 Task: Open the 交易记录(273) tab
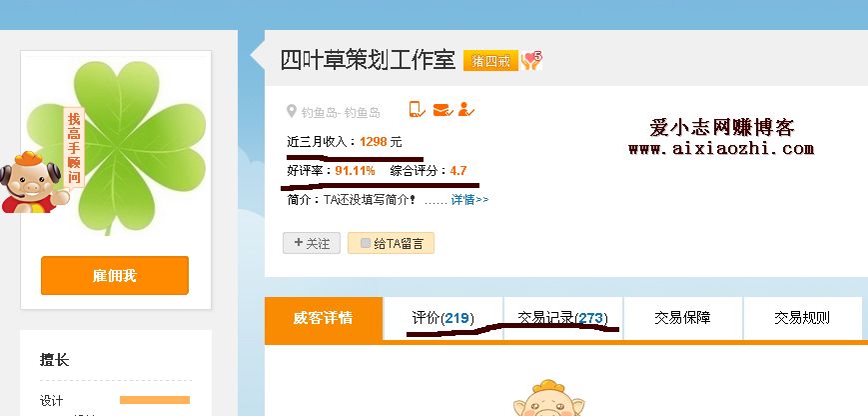(562, 318)
